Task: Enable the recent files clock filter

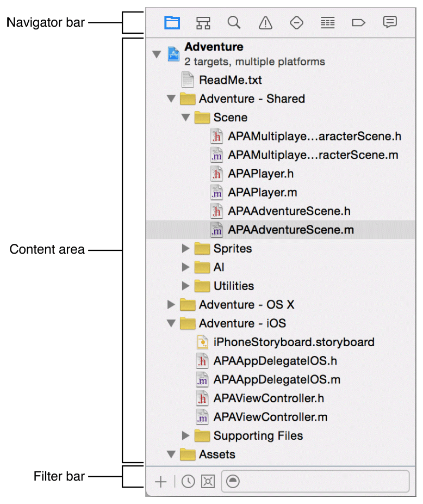Action: [x=188, y=481]
